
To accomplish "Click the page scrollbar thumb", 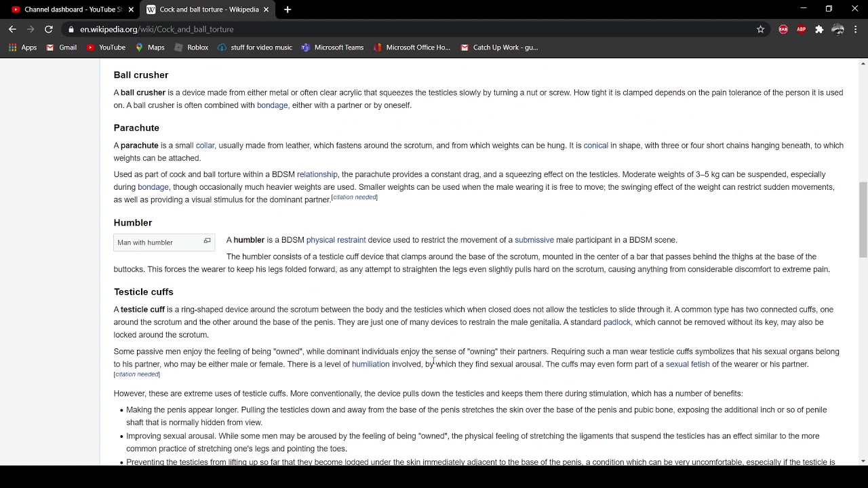I will coord(863,219).
